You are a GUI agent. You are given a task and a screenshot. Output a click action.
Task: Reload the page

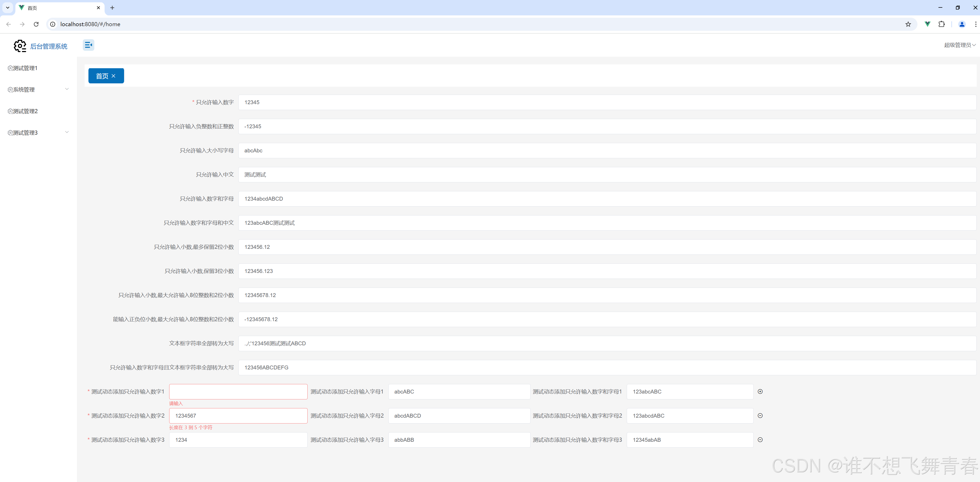click(x=36, y=24)
